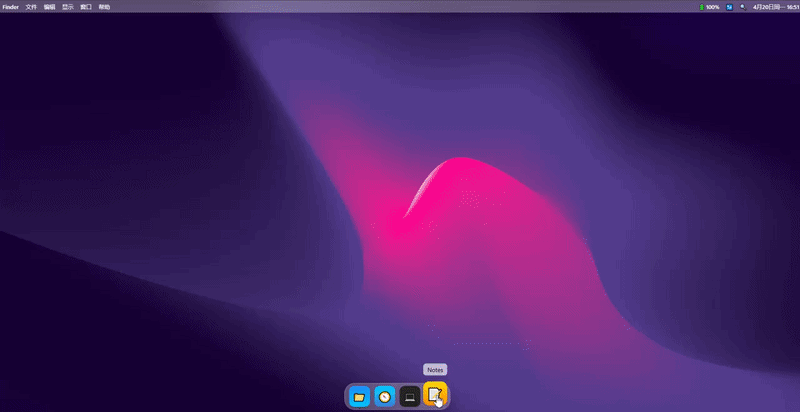Open the Notes app in the dock

(434, 396)
